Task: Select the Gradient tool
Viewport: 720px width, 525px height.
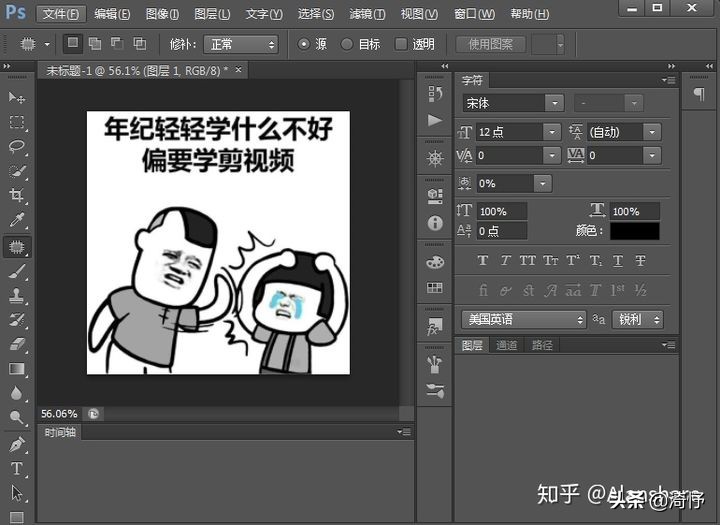Action: pos(17,369)
